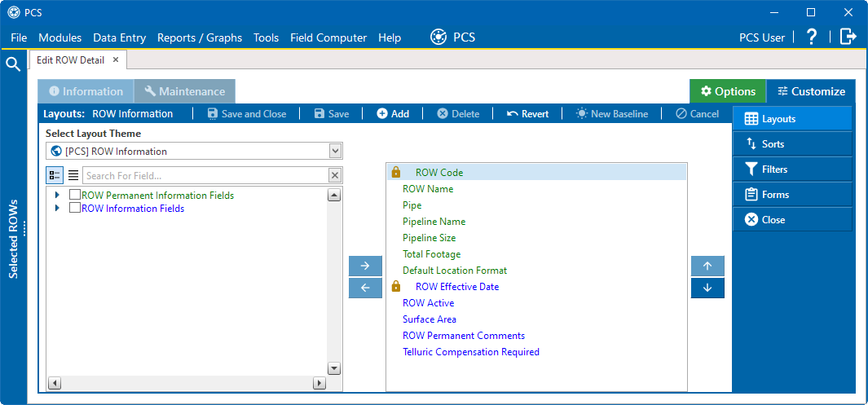This screenshot has width=868, height=405.
Task: Click Save and Close in toolbar
Action: (247, 114)
